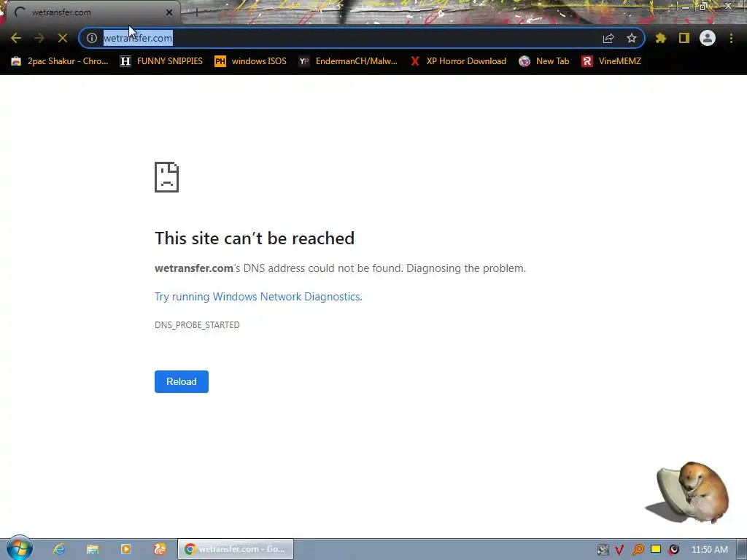This screenshot has height=560, width=747.
Task: Share this page icon
Action: pos(608,38)
